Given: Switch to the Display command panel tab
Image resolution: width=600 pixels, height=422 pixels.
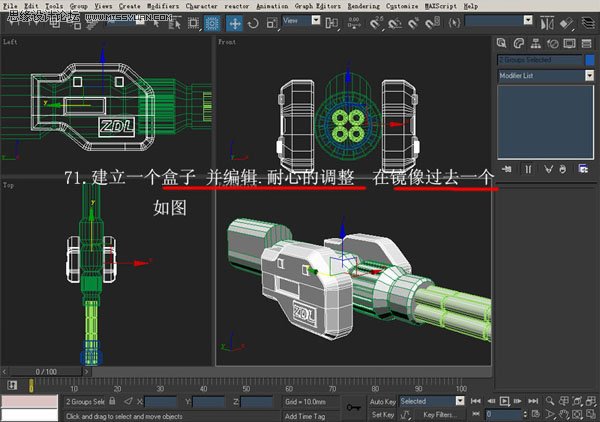Looking at the screenshot, I should coord(569,43).
